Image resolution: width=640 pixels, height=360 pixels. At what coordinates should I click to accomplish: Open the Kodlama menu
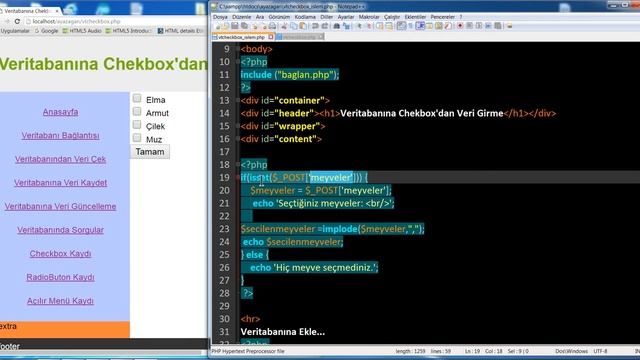(x=305, y=17)
